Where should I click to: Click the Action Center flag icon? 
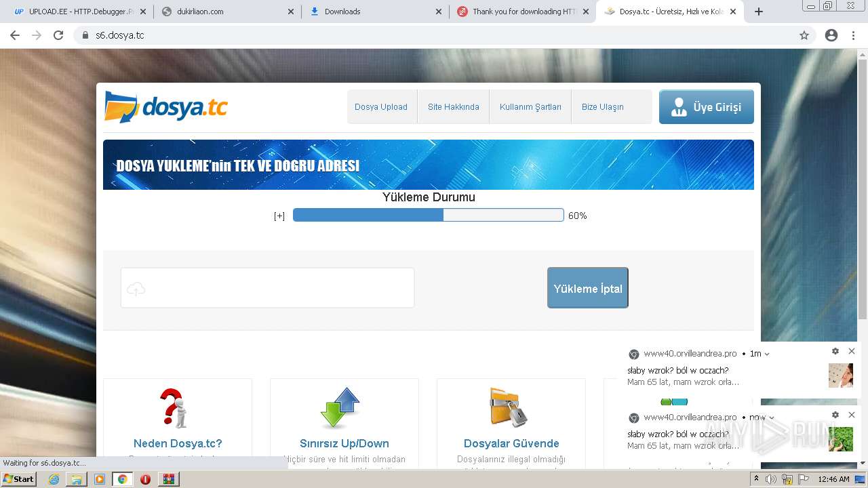coord(804,479)
